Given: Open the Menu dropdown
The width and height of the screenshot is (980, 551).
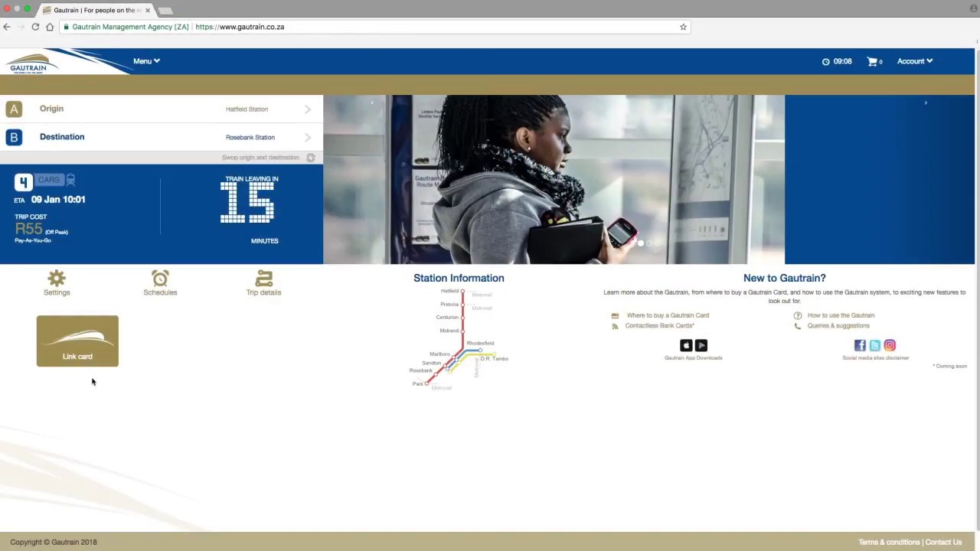Looking at the screenshot, I should [x=146, y=61].
